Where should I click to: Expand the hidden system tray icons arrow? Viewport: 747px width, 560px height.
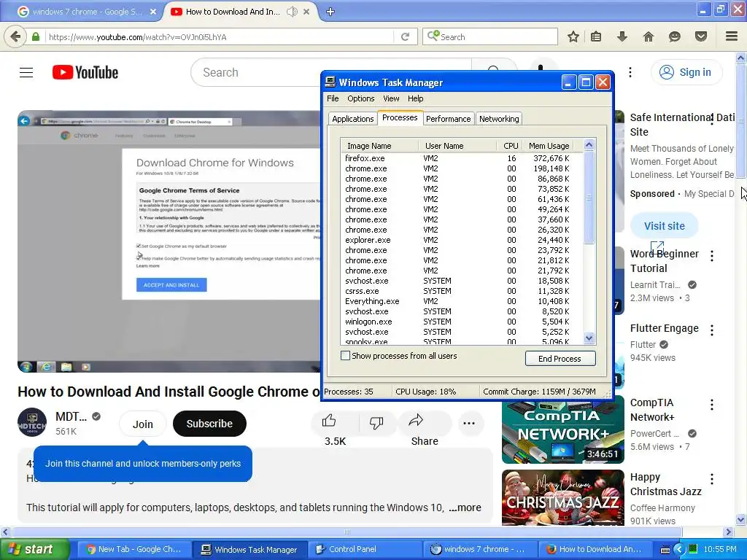(680, 550)
